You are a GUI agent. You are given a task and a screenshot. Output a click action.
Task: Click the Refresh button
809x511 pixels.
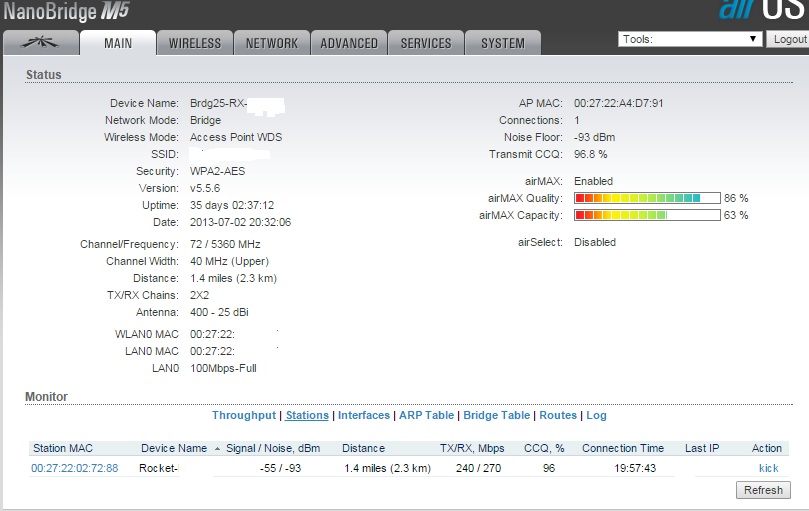763,490
